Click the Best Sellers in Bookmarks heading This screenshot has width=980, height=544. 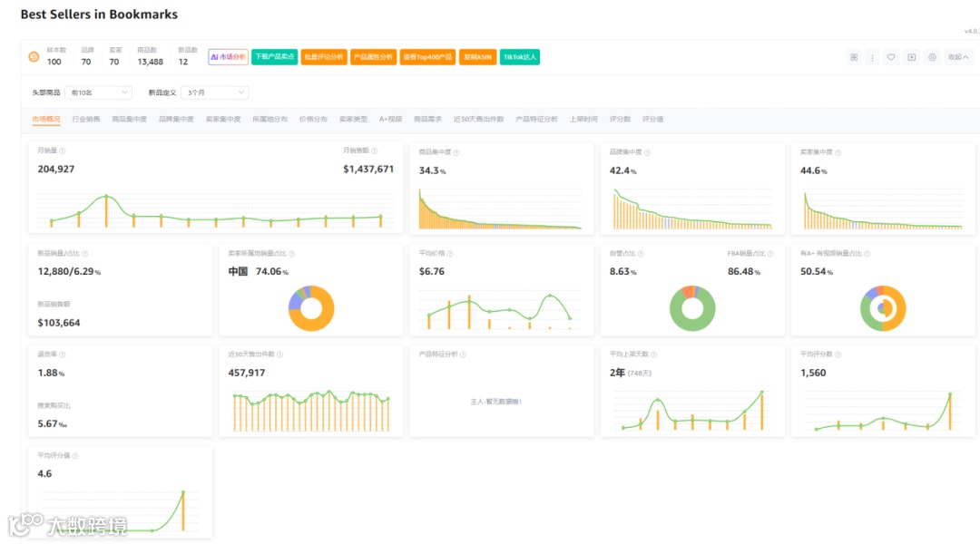pyautogui.click(x=99, y=14)
